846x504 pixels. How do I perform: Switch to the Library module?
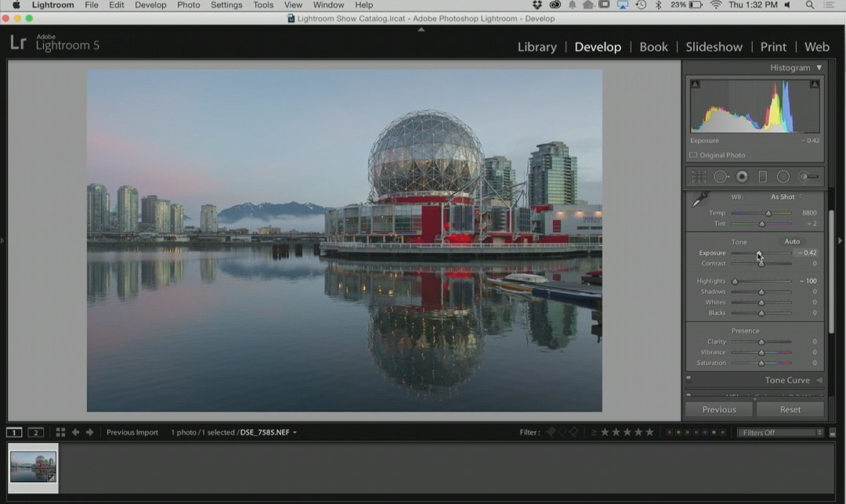point(537,47)
